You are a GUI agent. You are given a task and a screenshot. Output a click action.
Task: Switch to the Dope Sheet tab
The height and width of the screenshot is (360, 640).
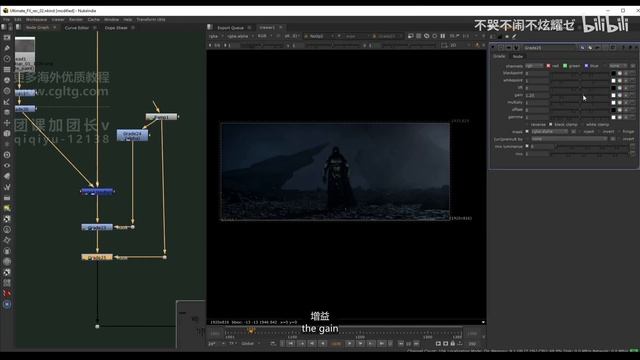pyautogui.click(x=116, y=28)
